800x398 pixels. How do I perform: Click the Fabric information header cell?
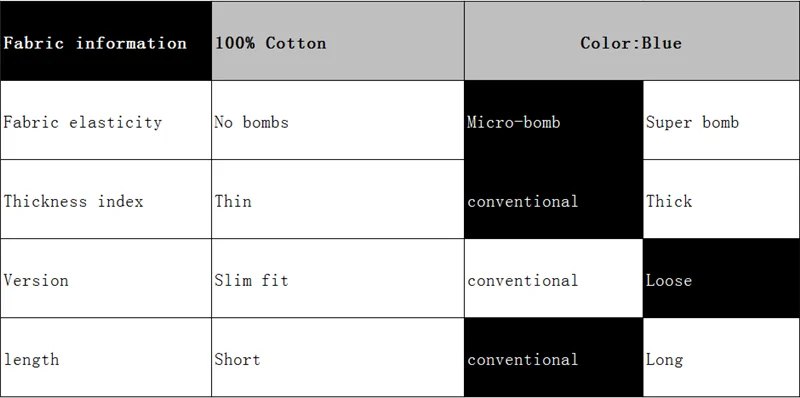(106, 41)
